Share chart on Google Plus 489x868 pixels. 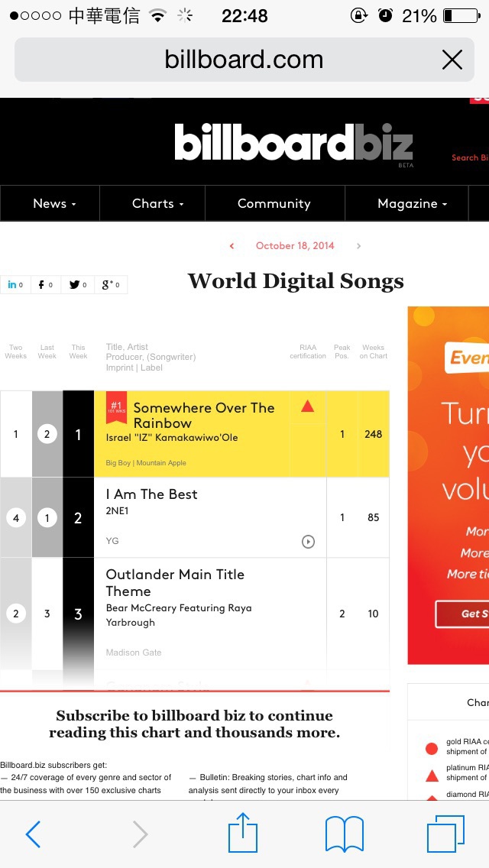112,285
